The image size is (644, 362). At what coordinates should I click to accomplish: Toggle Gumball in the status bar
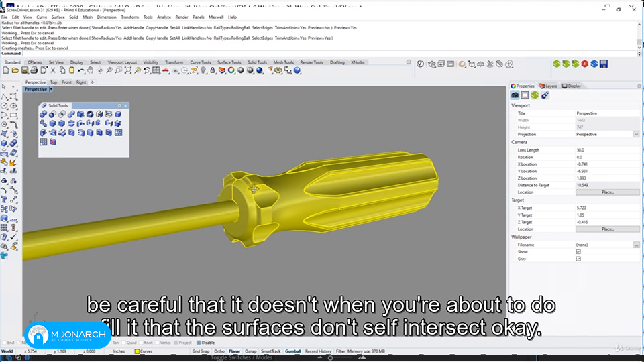pyautogui.click(x=293, y=351)
